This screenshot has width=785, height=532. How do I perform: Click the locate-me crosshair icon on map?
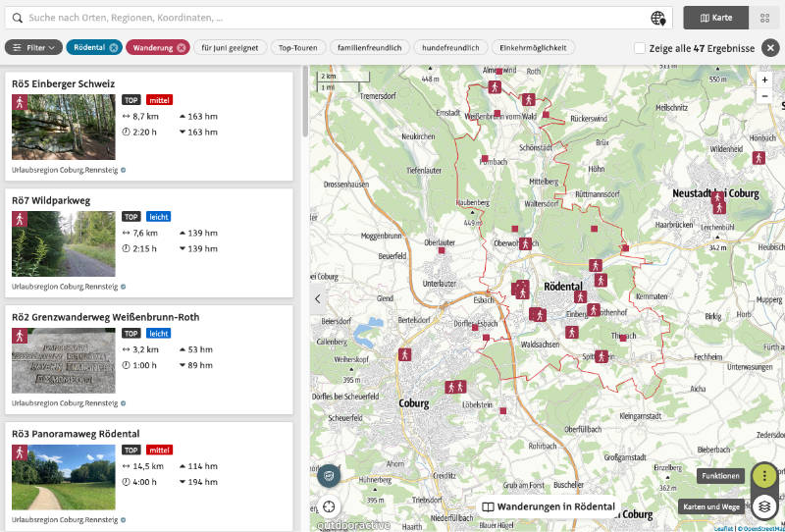[329, 506]
